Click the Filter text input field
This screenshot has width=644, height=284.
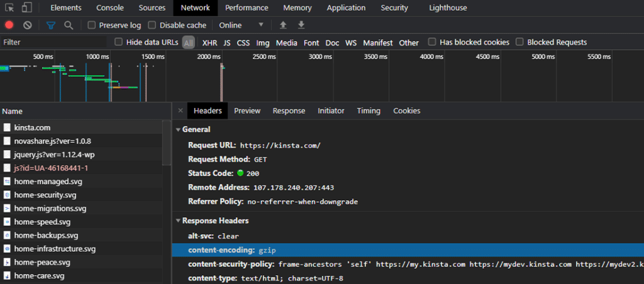pyautogui.click(x=53, y=42)
